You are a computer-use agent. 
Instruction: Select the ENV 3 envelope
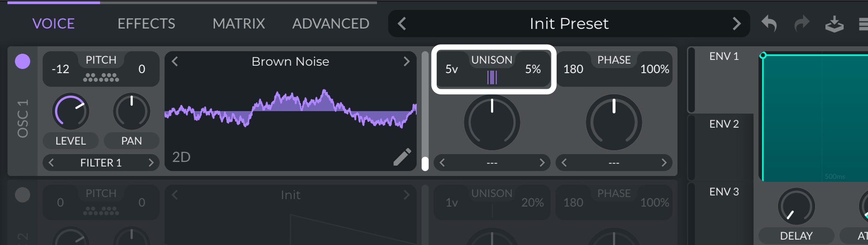click(x=724, y=192)
